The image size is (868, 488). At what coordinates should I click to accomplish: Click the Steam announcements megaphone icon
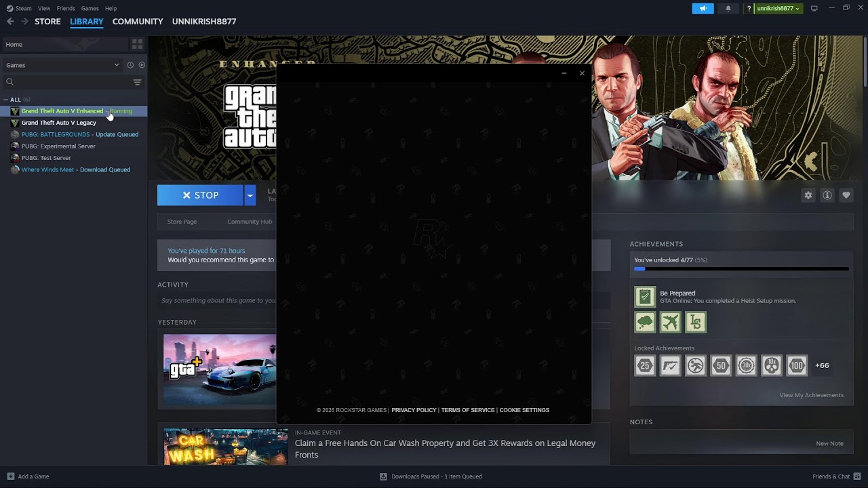coord(703,8)
